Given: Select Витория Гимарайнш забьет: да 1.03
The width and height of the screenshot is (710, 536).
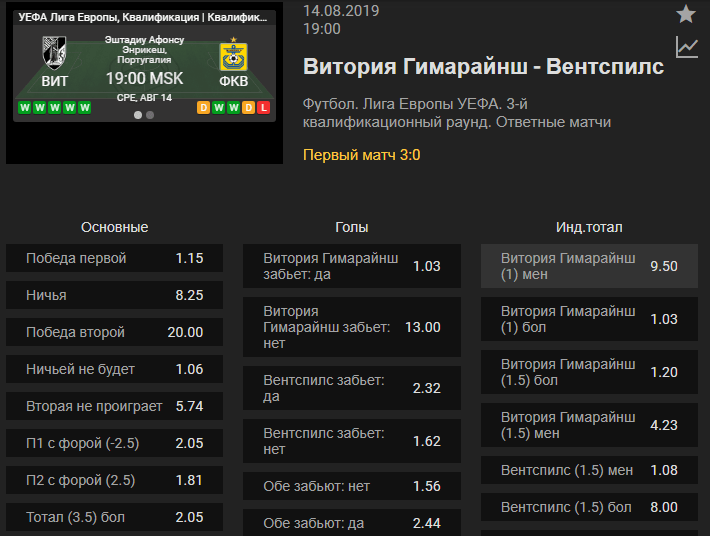Looking at the screenshot, I should pos(352,266).
